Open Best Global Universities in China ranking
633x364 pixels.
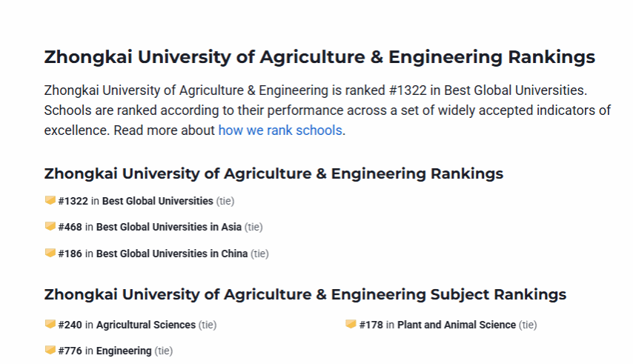(172, 254)
